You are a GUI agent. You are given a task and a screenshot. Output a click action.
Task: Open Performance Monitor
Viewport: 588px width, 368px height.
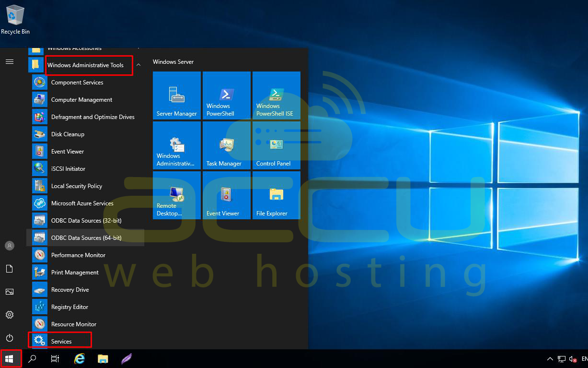point(86,255)
